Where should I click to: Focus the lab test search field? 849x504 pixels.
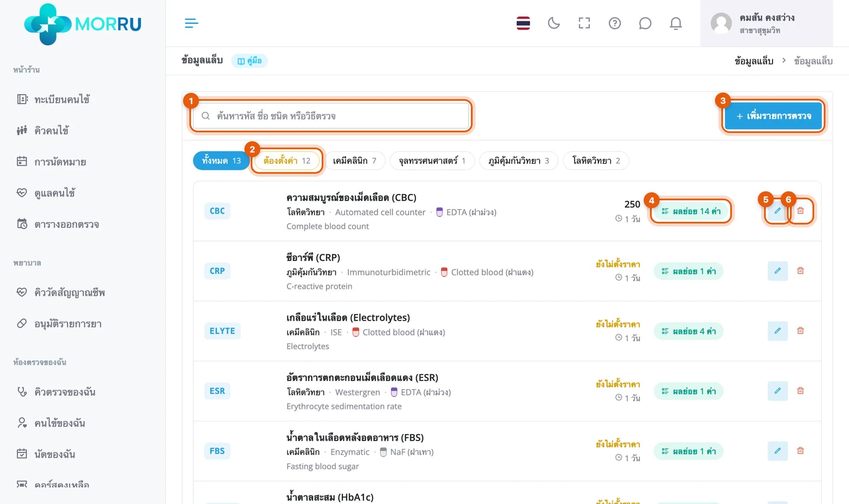pos(331,116)
